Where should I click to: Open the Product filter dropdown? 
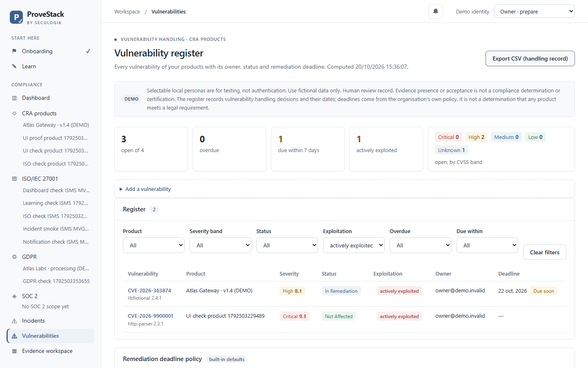(x=154, y=245)
